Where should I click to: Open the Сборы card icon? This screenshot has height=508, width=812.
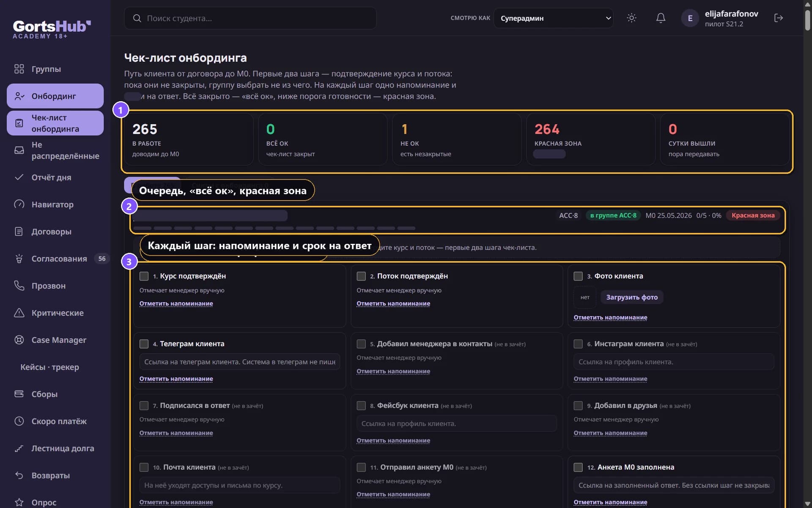[x=19, y=394]
